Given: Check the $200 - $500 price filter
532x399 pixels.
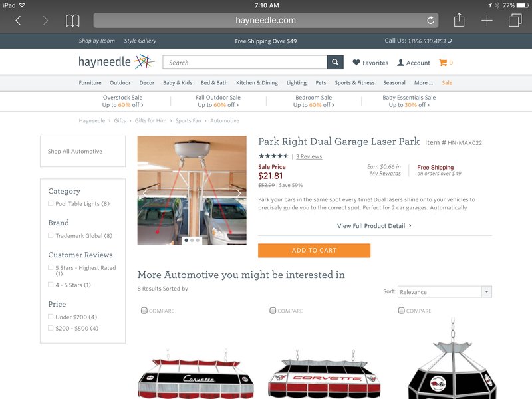Looking at the screenshot, I should pos(51,328).
